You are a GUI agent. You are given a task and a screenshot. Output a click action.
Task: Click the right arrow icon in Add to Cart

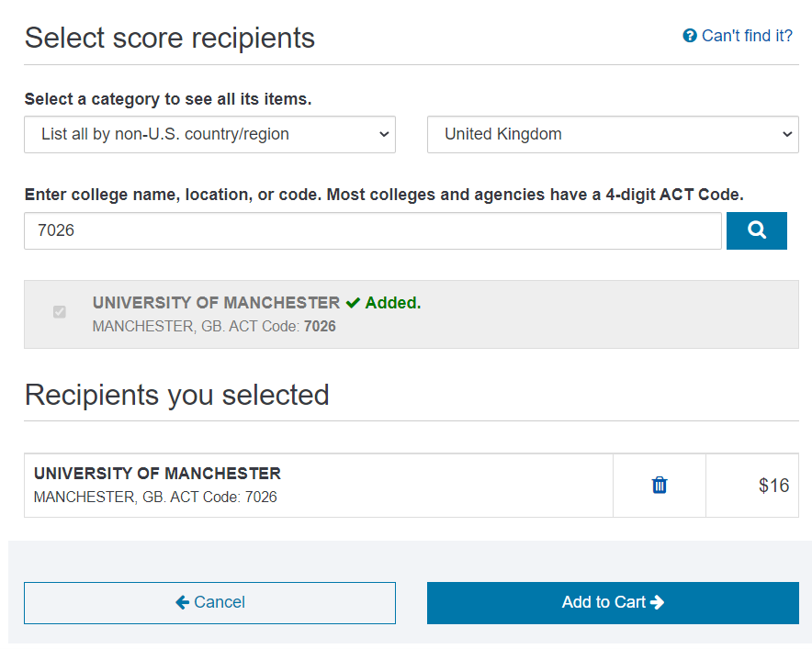(657, 602)
